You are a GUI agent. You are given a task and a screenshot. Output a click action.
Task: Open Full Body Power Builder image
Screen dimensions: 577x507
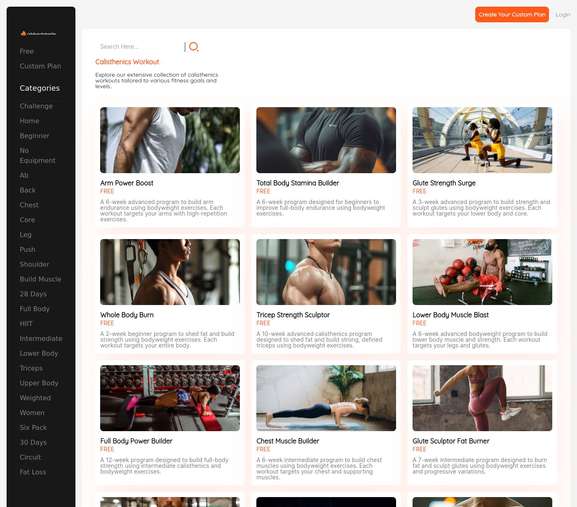tap(170, 398)
